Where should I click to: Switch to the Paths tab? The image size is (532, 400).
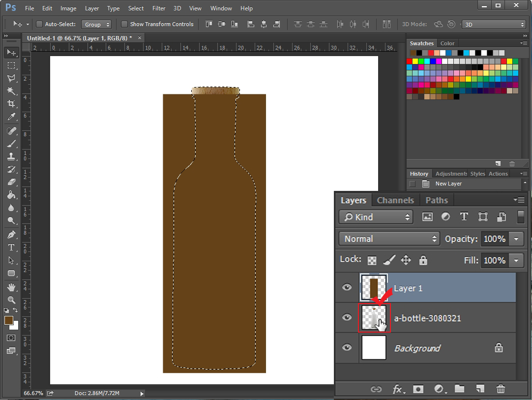tap(437, 200)
